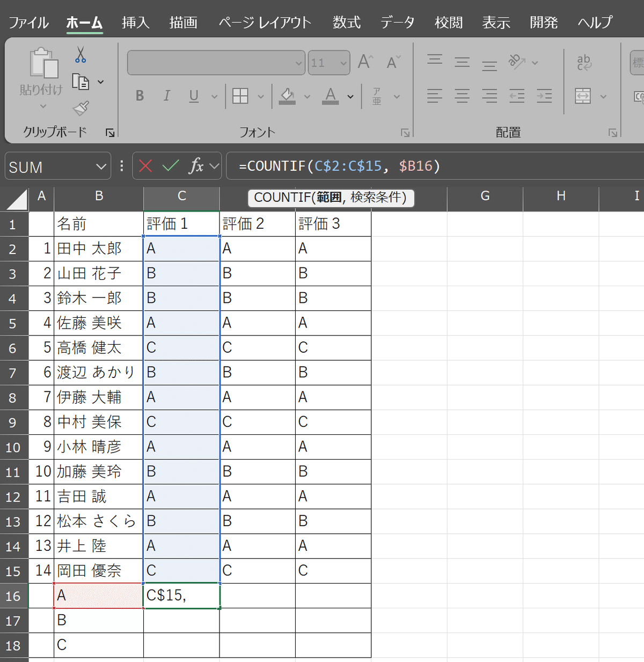This screenshot has height=662, width=644.
Task: Increase indent
Action: click(544, 96)
